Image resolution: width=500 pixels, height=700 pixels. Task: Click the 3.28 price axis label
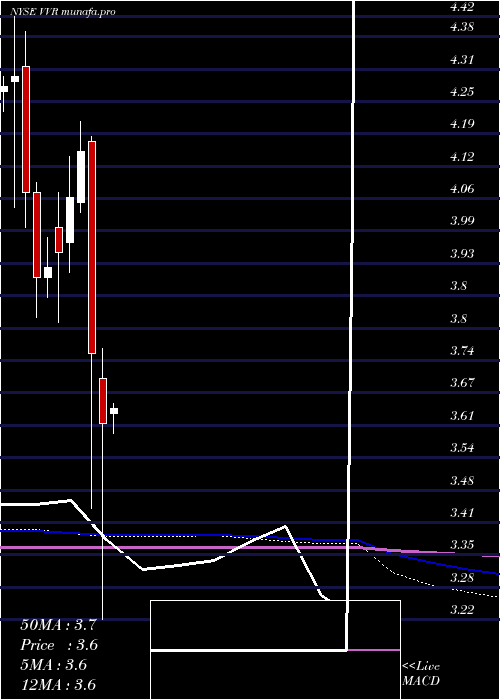[462, 578]
